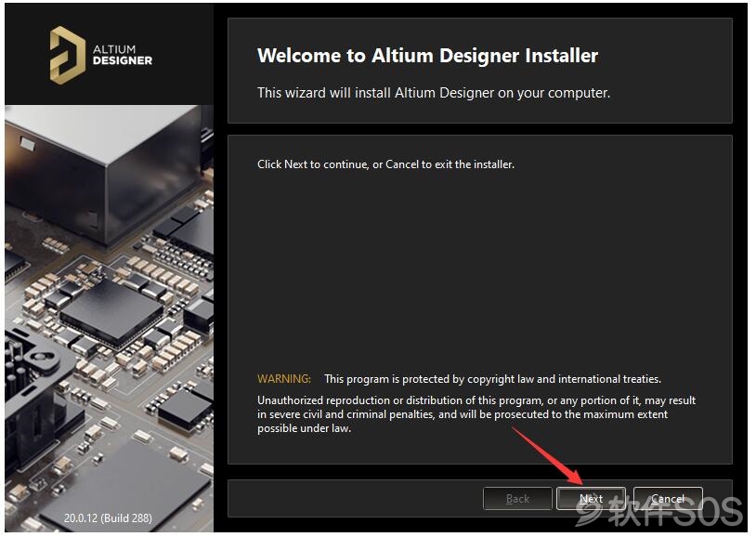Click the small black square chip near the bottom of the artwork
Image resolution: width=756 pixels, height=537 pixels.
click(185, 409)
